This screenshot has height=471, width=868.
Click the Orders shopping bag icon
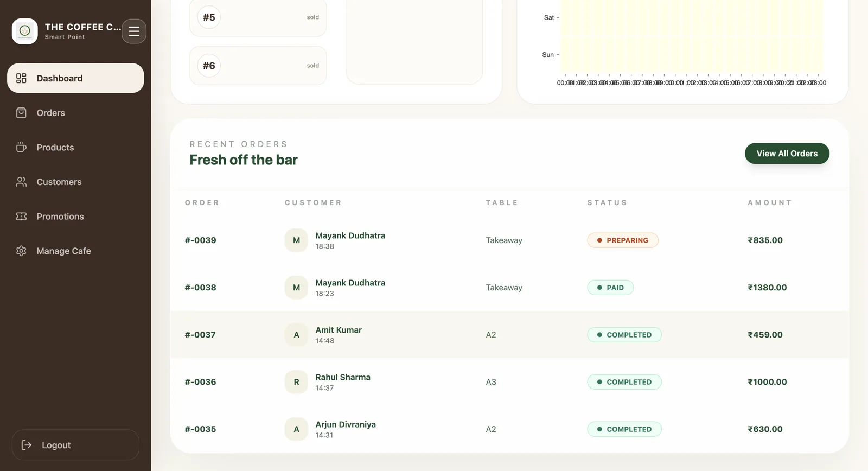coord(21,113)
